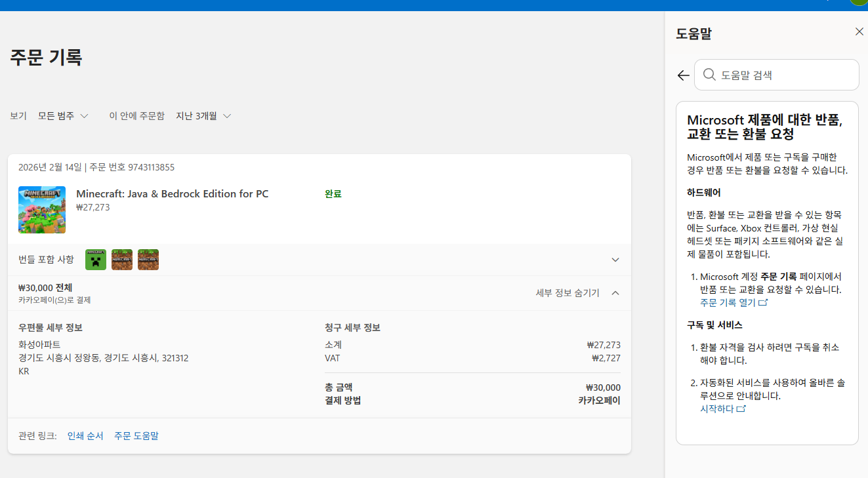Click the 결제 방법 label

pyautogui.click(x=342, y=401)
